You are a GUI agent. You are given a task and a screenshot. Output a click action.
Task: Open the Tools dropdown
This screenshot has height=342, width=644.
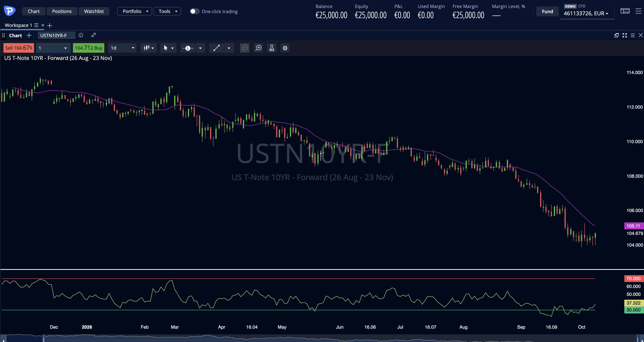tap(167, 11)
